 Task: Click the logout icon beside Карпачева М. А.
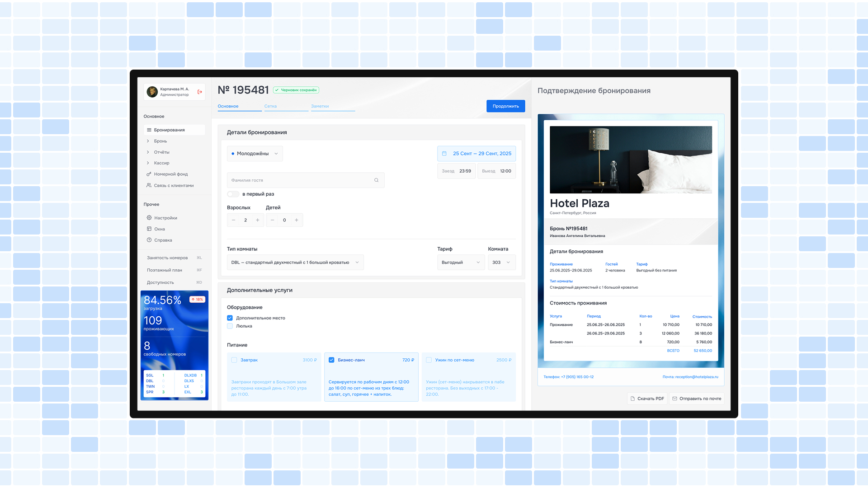(200, 92)
